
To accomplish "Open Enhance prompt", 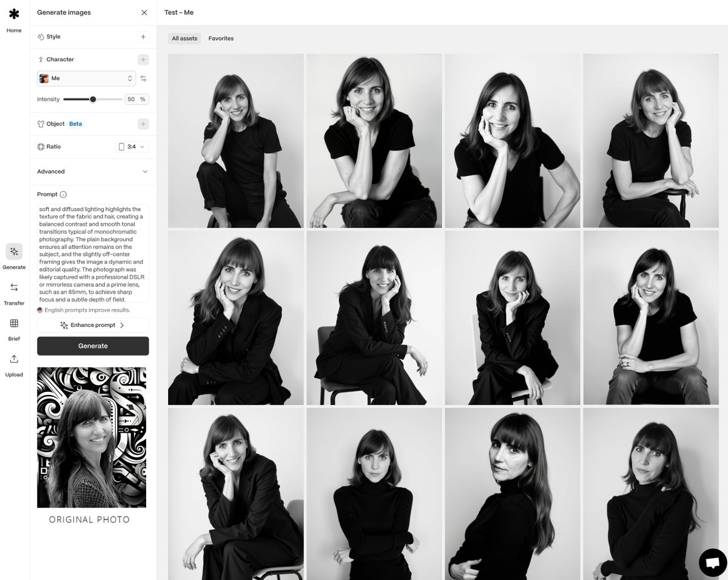I will [x=92, y=325].
